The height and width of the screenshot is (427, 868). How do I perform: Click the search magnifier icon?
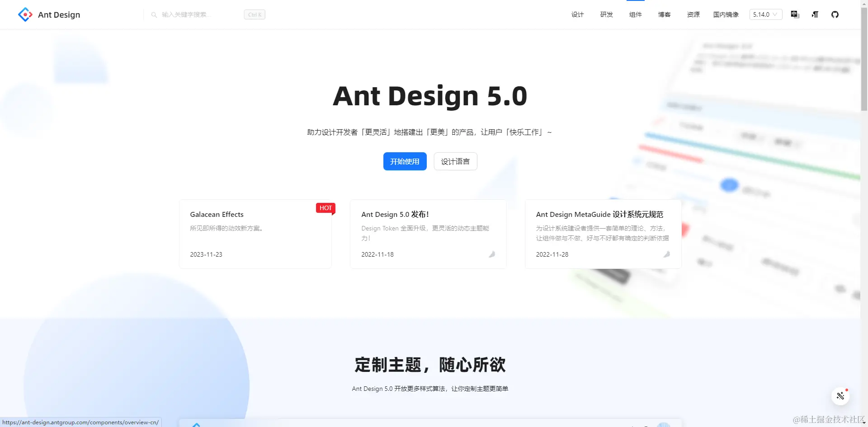coord(154,15)
